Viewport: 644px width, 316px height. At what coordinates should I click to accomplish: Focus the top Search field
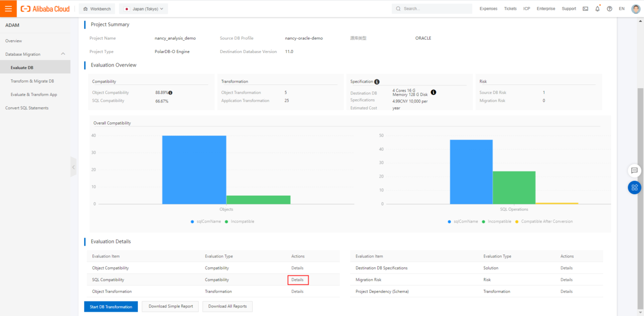pos(431,9)
